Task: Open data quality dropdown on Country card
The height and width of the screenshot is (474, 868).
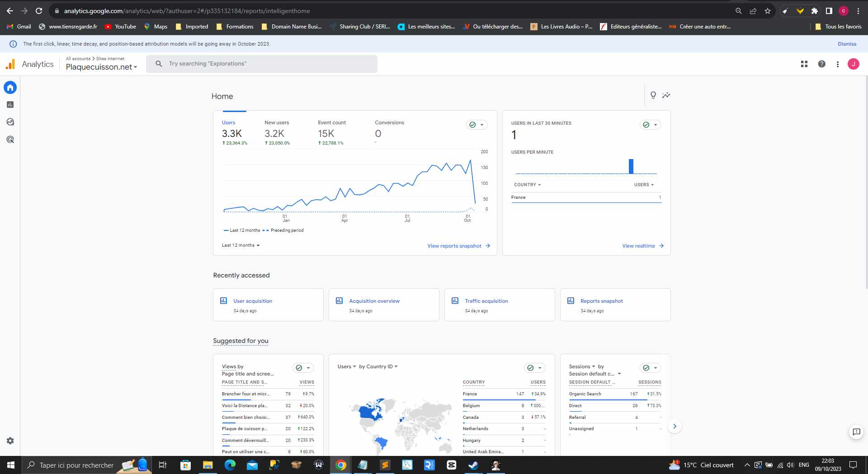Action: point(534,368)
